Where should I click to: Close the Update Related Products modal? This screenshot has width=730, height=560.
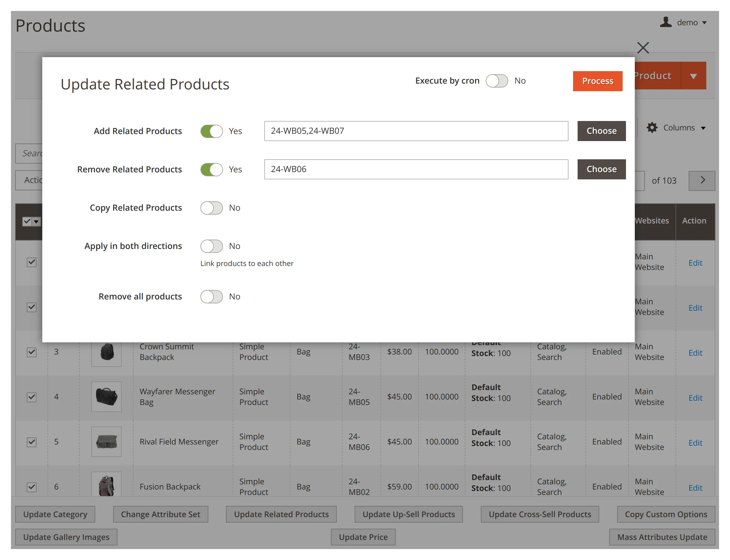643,48
